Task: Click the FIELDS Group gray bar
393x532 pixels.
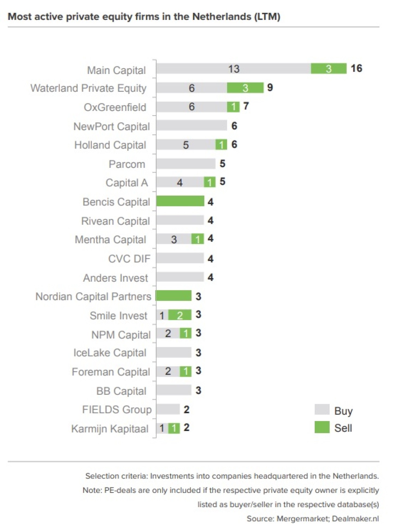Action: (x=168, y=409)
